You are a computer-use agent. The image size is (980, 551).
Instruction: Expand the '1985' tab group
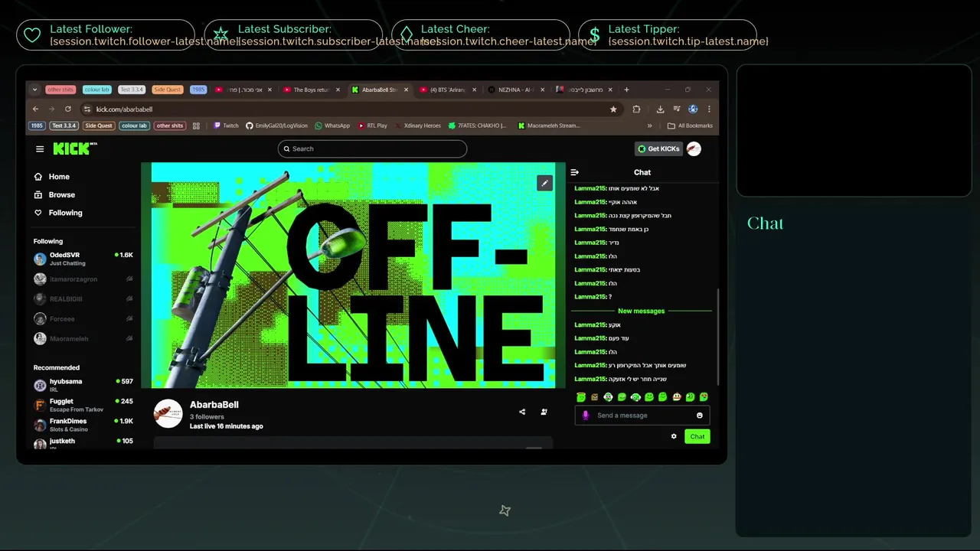click(x=198, y=90)
